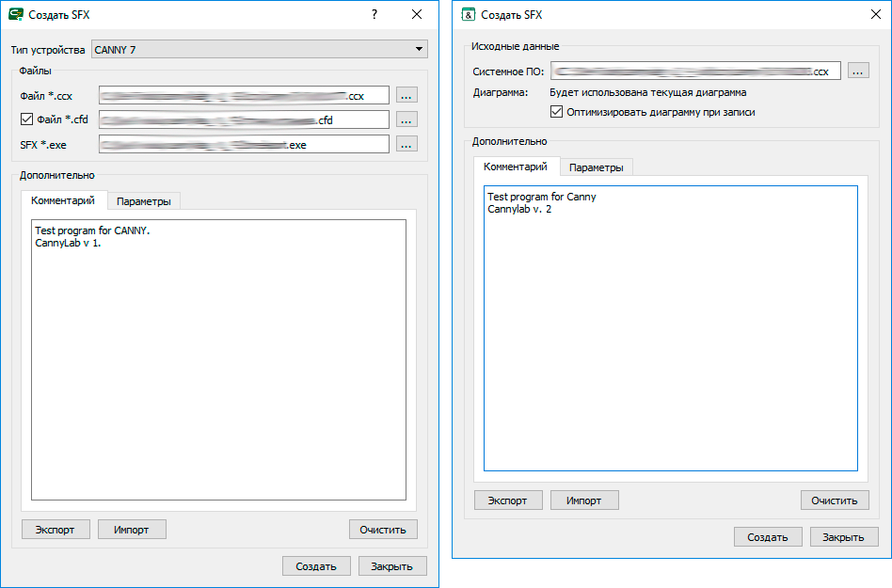
Task: Open the CANNY 7 device type dropdown
Action: [x=260, y=50]
